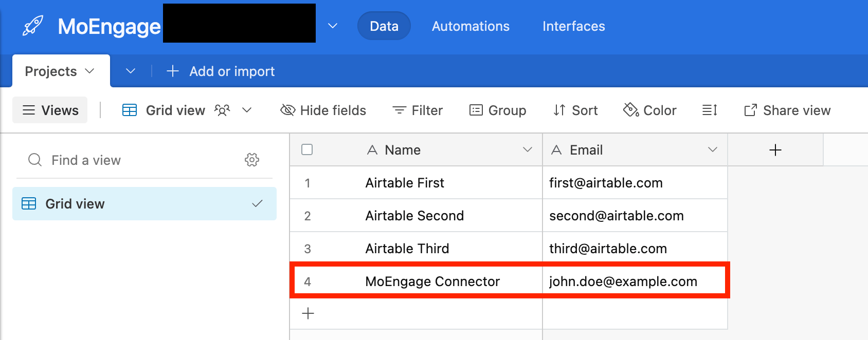Click the MoEngage base title
868x340 pixels.
click(x=109, y=26)
